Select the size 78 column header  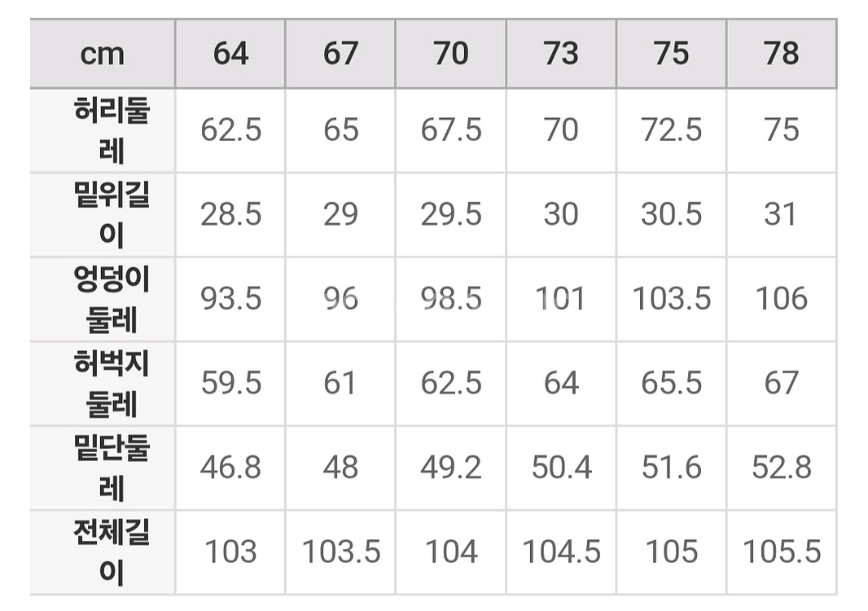coord(782,54)
